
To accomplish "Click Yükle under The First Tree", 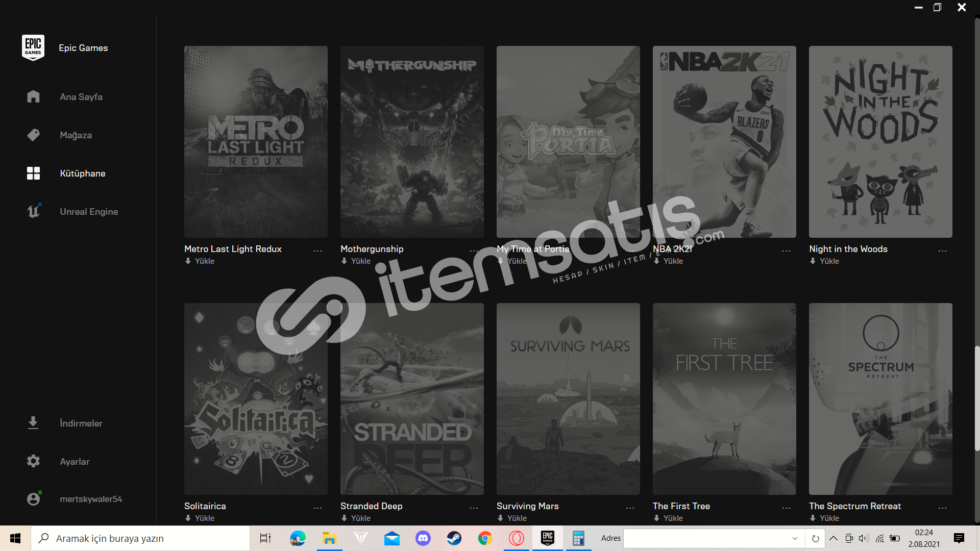I will click(x=668, y=518).
